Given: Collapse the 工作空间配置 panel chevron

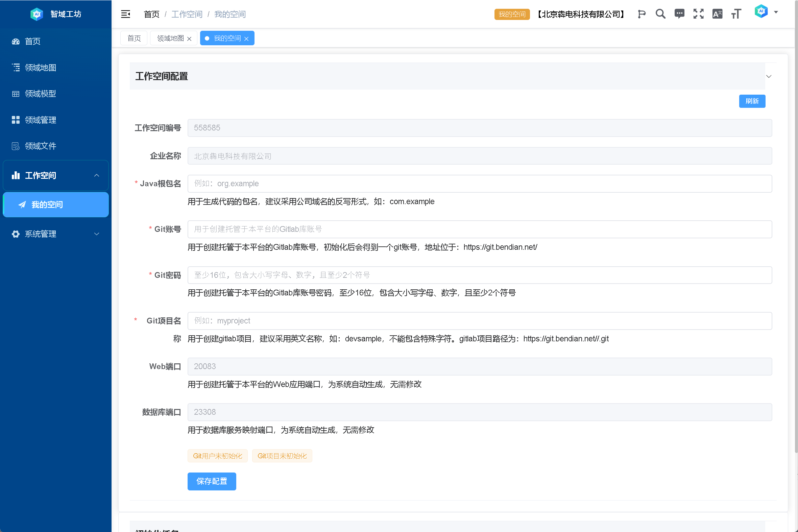Looking at the screenshot, I should pos(769,76).
